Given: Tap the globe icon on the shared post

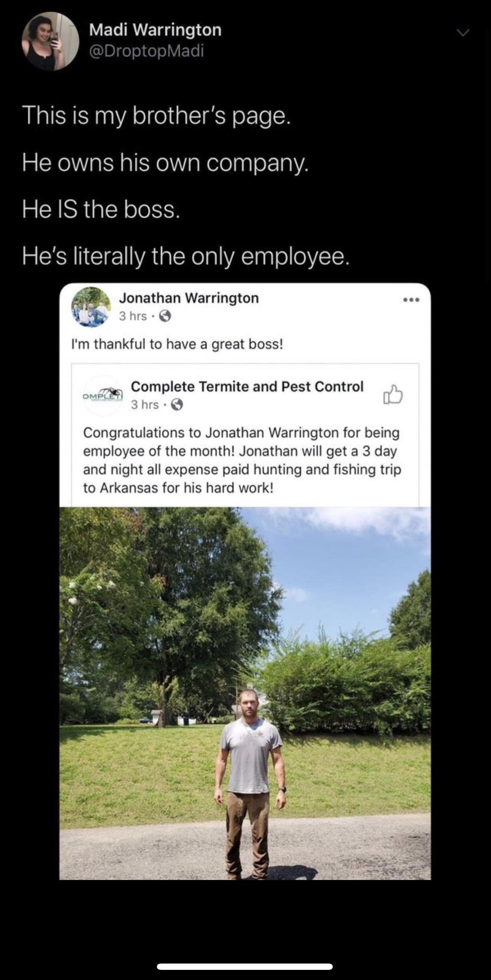Looking at the screenshot, I should (177, 405).
